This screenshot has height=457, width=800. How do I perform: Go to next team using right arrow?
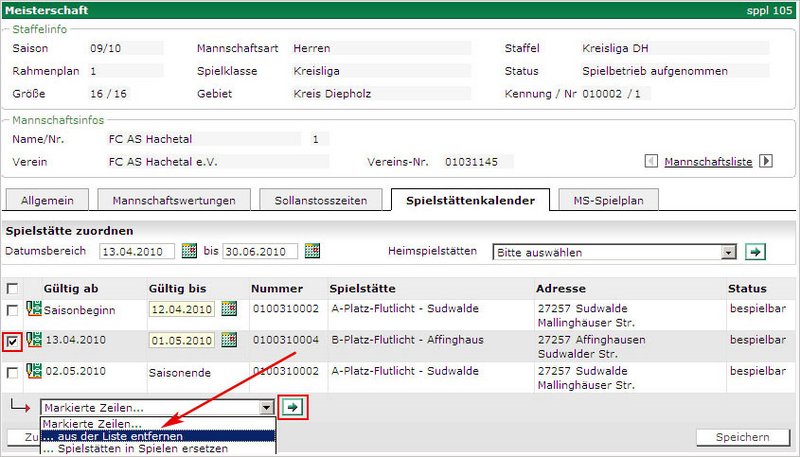[766, 161]
